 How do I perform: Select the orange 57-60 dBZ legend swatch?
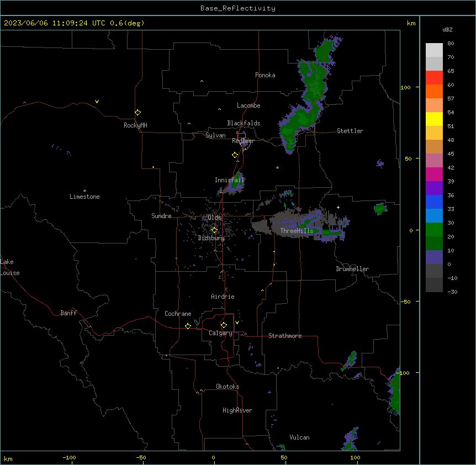point(434,91)
